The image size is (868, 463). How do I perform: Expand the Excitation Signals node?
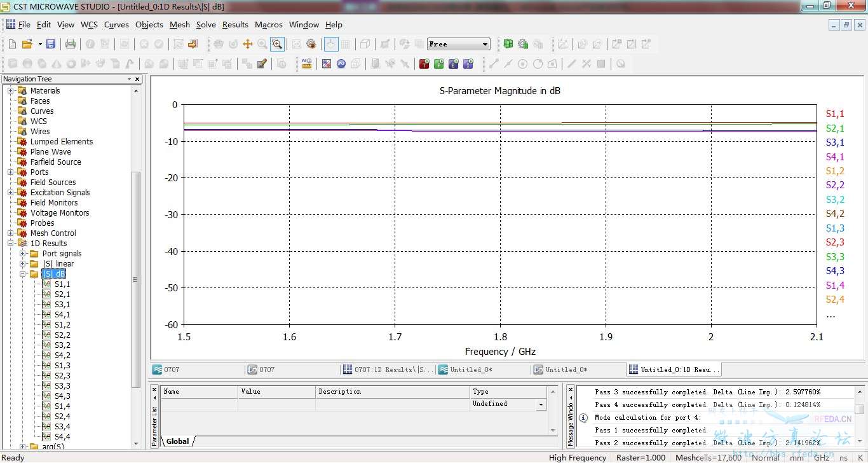(11, 193)
